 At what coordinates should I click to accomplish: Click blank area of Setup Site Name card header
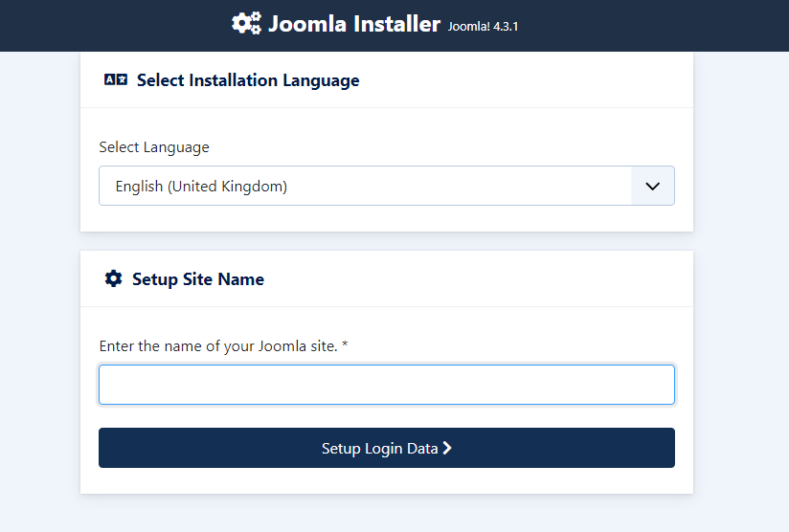pyautogui.click(x=479, y=279)
